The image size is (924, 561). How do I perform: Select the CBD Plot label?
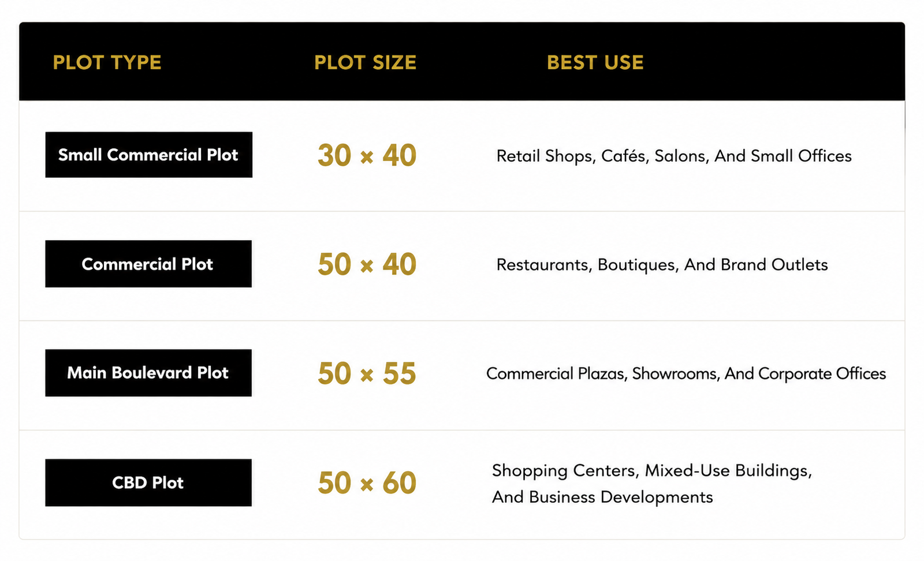(148, 483)
